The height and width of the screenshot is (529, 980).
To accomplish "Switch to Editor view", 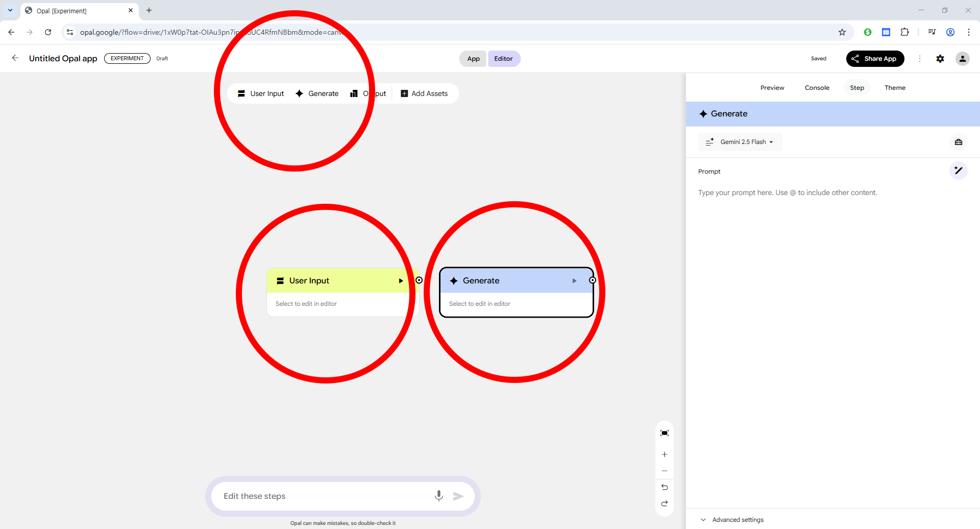I will tap(504, 59).
